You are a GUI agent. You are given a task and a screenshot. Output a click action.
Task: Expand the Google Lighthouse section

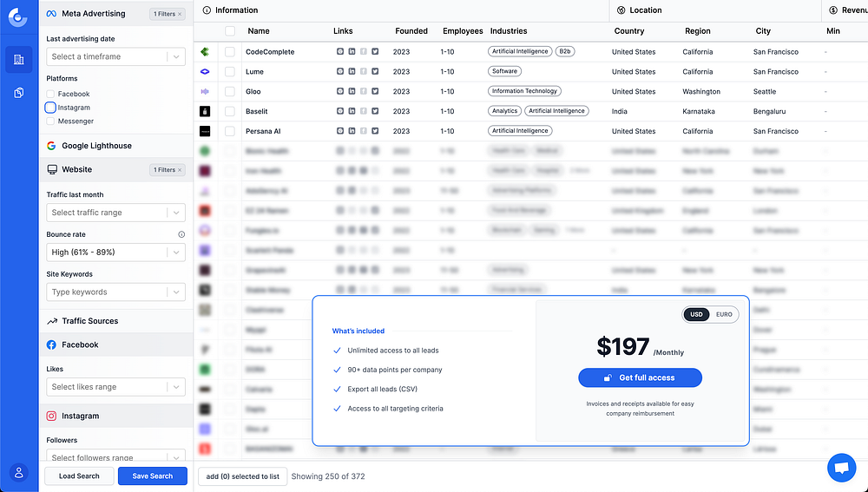pyautogui.click(x=116, y=146)
